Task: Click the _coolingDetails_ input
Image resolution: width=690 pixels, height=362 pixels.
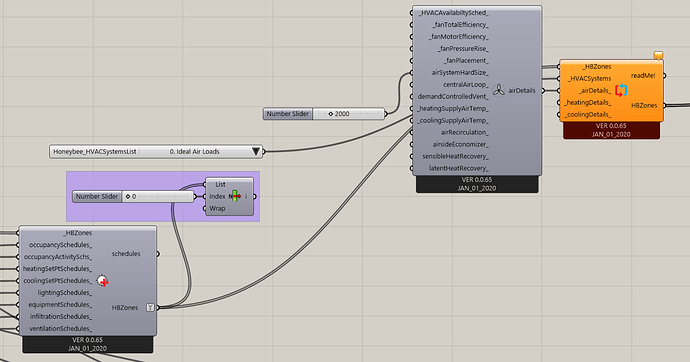Action: point(587,114)
